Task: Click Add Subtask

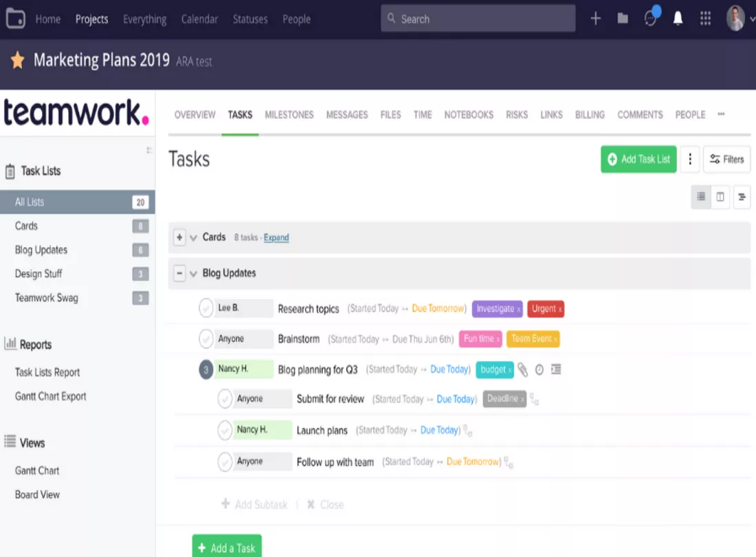Action: coord(254,505)
